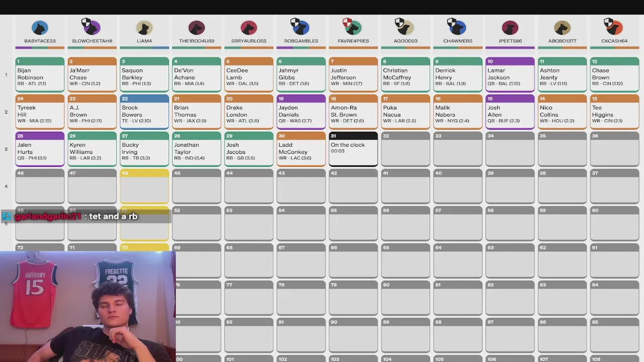Image resolution: width=644 pixels, height=362 pixels.
Task: Open Christian McCaffrey pick card
Action: 406,74
